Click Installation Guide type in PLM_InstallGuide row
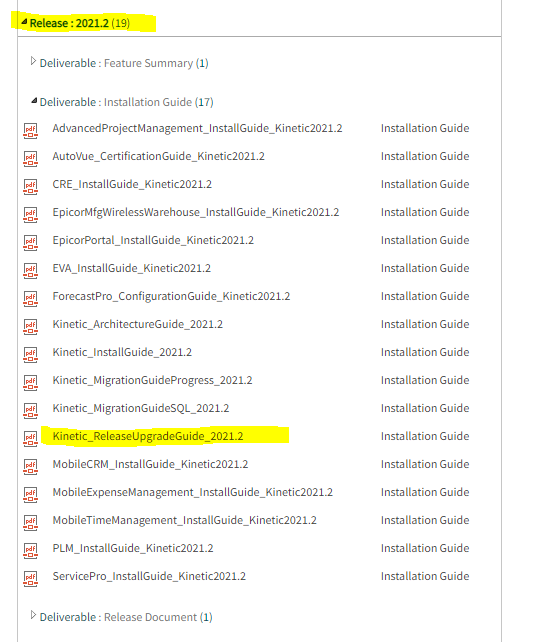This screenshot has height=642, width=549. point(425,548)
